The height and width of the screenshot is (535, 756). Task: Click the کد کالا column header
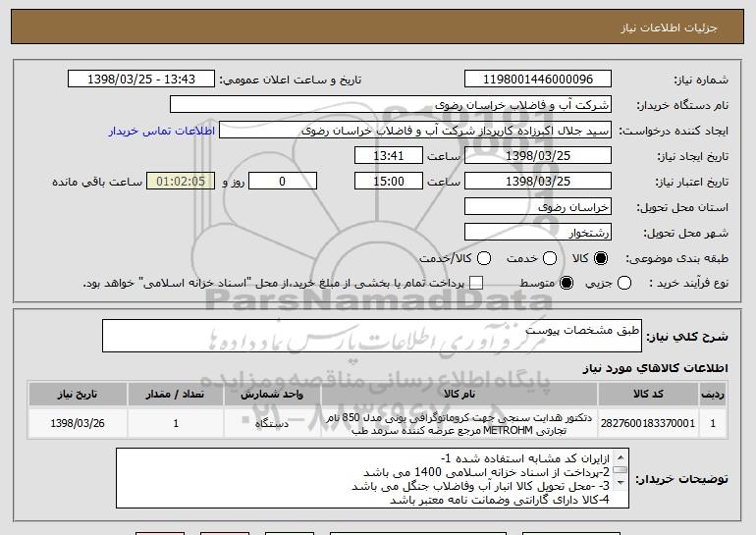(648, 395)
